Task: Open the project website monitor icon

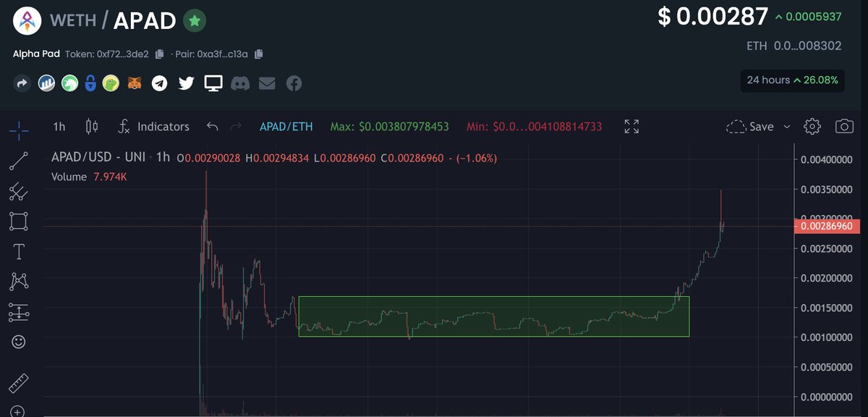Action: tap(213, 83)
